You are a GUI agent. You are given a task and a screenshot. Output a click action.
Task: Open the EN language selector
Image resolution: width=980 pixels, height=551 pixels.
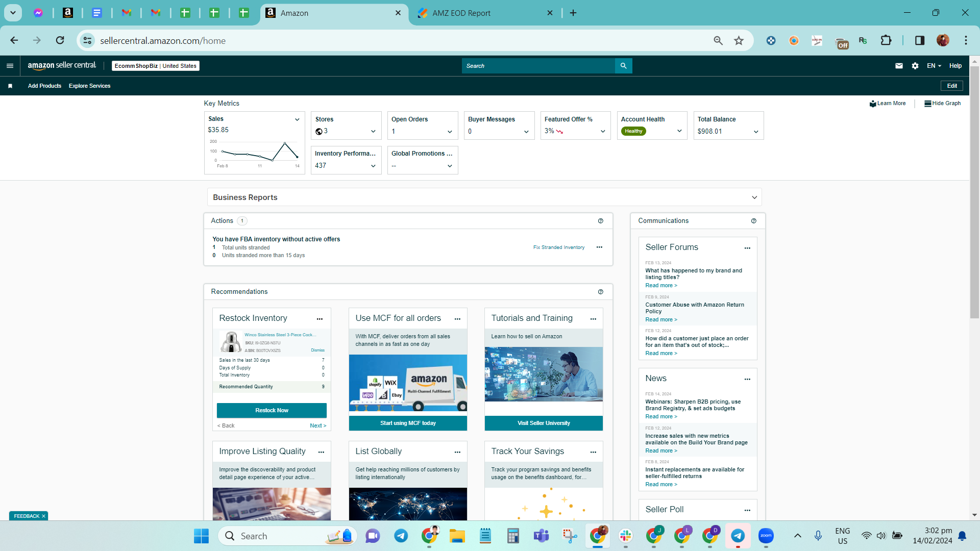[934, 66]
